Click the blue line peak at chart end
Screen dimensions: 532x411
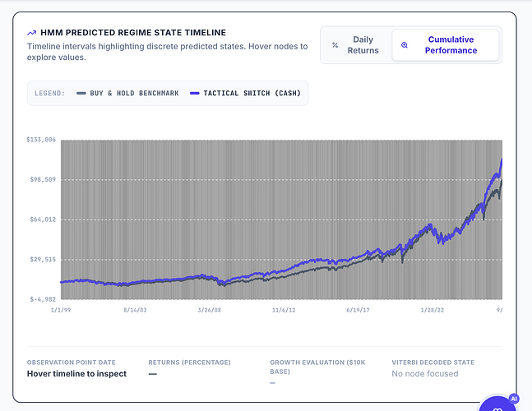pos(501,159)
